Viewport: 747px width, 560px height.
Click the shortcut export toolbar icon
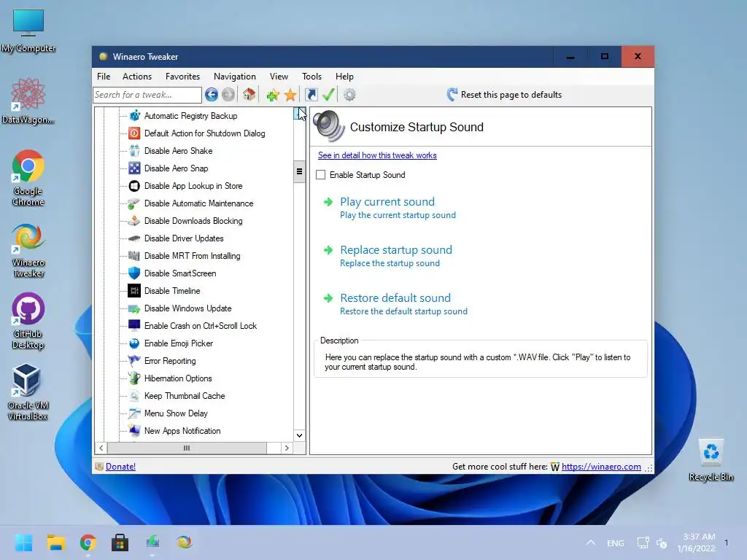click(311, 95)
